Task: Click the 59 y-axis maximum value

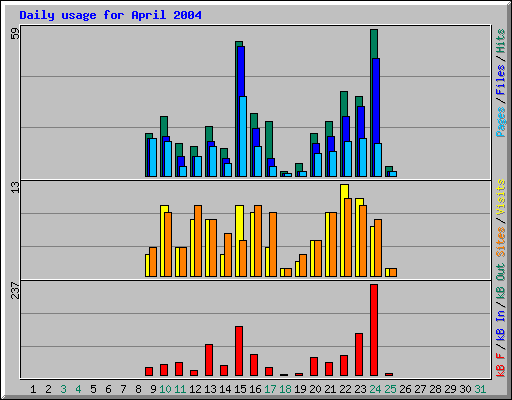Action: tap(15, 33)
